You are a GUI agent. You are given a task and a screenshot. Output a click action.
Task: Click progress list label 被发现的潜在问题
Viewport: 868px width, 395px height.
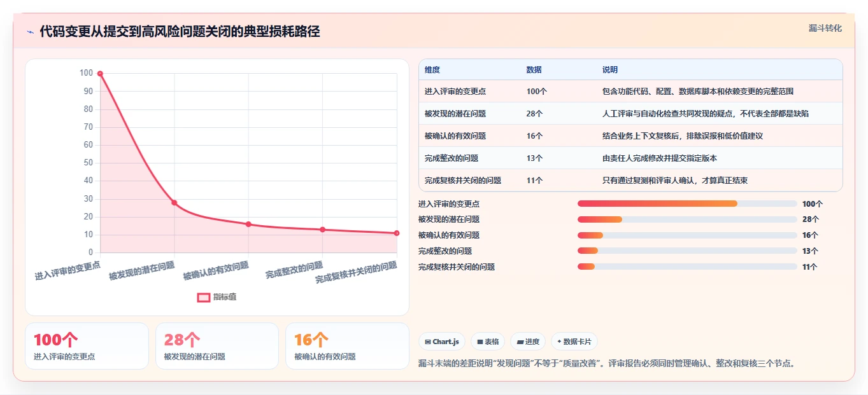point(449,219)
